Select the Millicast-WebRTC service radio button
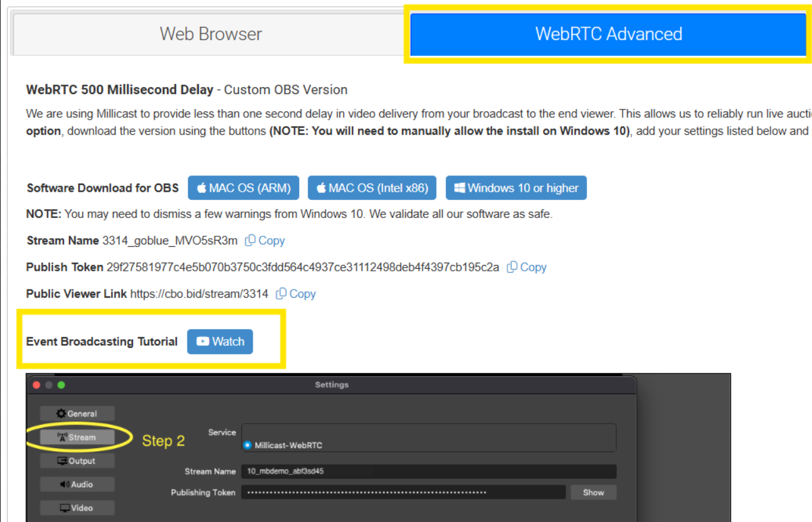This screenshot has width=812, height=522. tap(247, 446)
